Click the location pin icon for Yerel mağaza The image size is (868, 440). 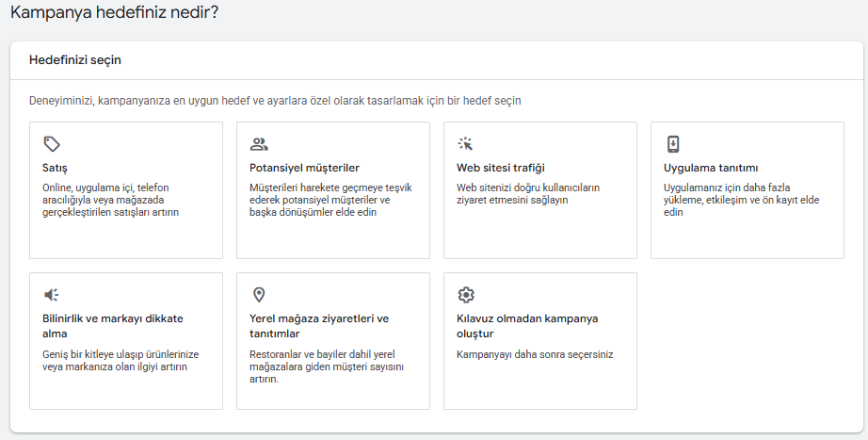259,295
